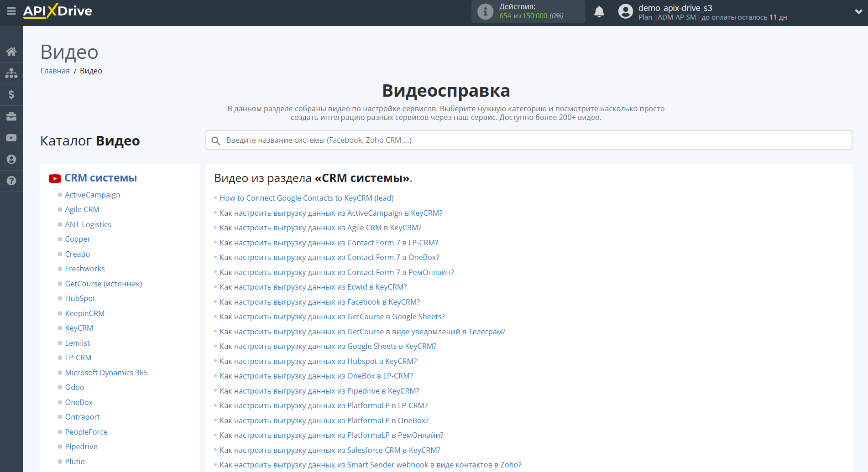The width and height of the screenshot is (868, 472).
Task: Open video How to Connect Google Contacts to KeyCRM
Action: (307, 198)
